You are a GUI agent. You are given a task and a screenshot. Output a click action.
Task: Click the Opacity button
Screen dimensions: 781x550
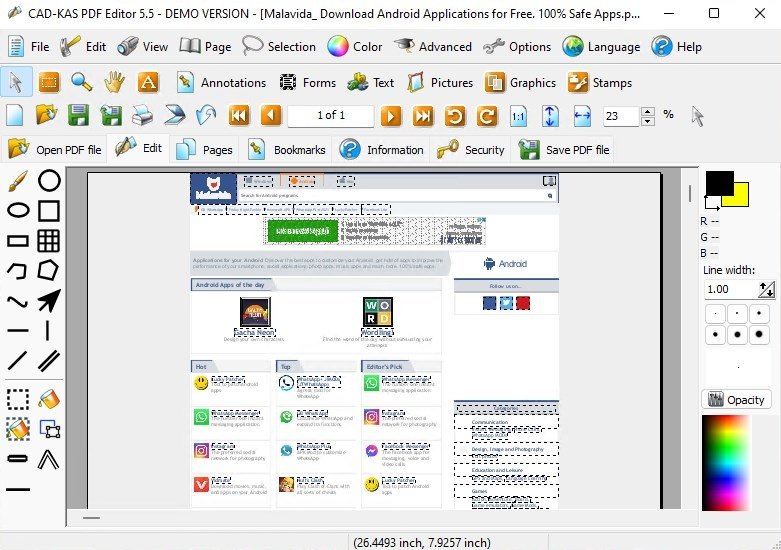[x=737, y=400]
